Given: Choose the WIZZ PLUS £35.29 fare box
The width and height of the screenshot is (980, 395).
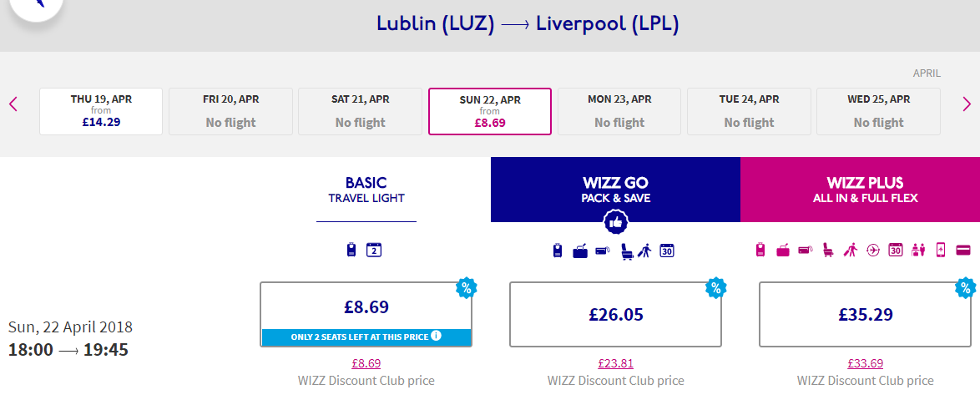Looking at the screenshot, I should click(x=865, y=314).
